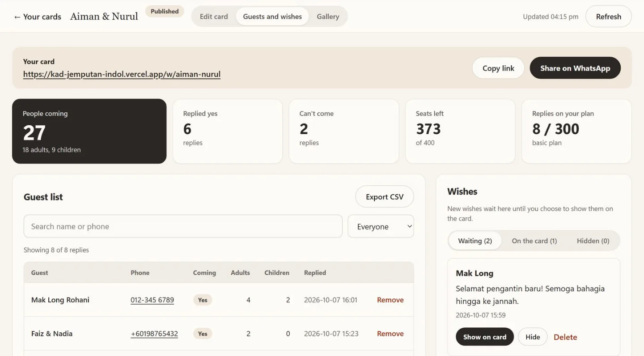Remove Mak Long Rohani from guest list
644x356 pixels.
[x=390, y=300]
